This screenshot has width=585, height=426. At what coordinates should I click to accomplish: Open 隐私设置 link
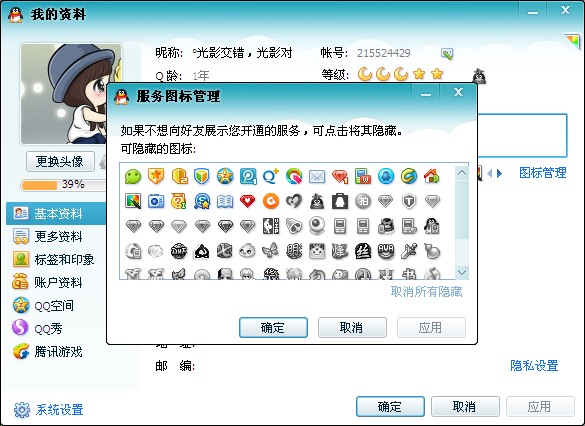click(x=534, y=366)
